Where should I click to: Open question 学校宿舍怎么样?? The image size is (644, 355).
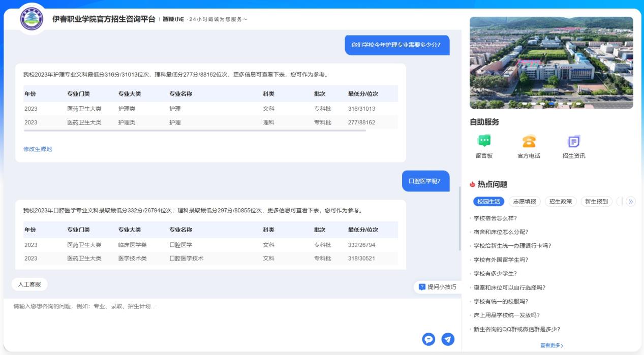(495, 218)
